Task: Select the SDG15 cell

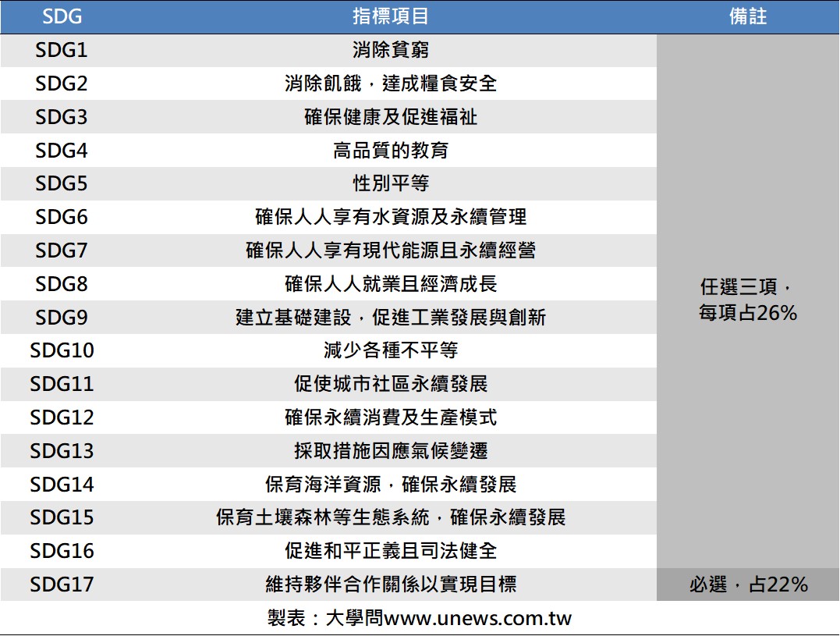Action: pos(62,517)
